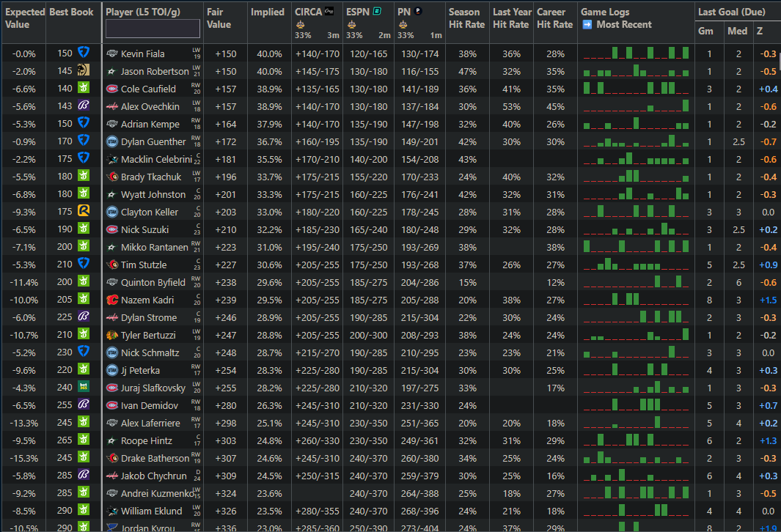This screenshot has width=781, height=532.
Task: Open Cole Caufield's game log chart
Action: point(636,88)
